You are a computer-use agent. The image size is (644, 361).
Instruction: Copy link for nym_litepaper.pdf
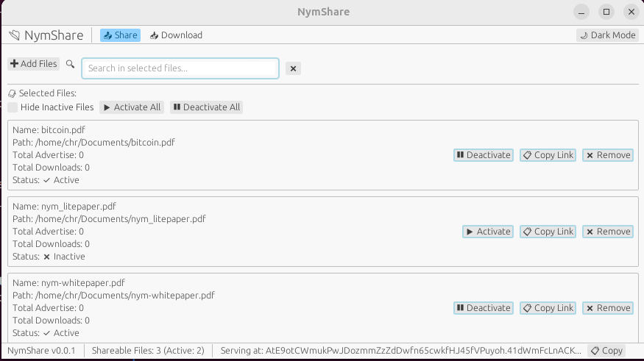548,232
